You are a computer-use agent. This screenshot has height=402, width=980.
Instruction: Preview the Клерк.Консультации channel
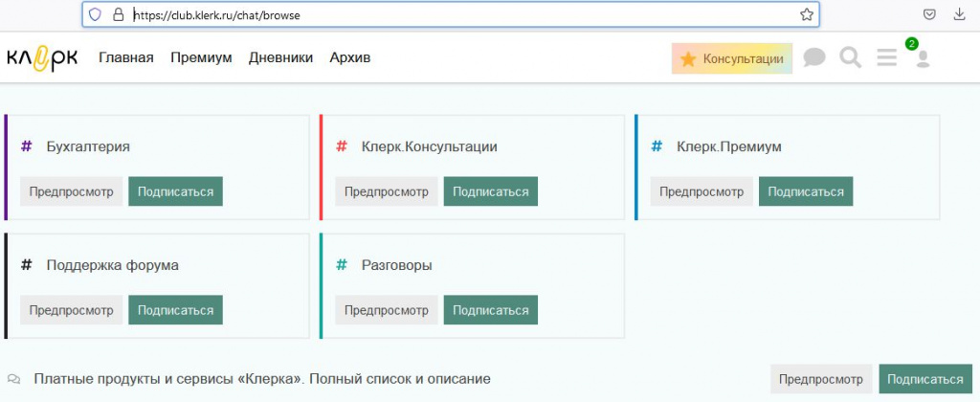click(387, 191)
